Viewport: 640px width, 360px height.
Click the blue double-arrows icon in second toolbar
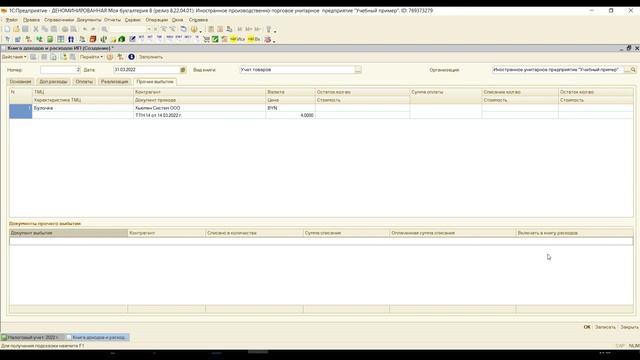coord(71,39)
